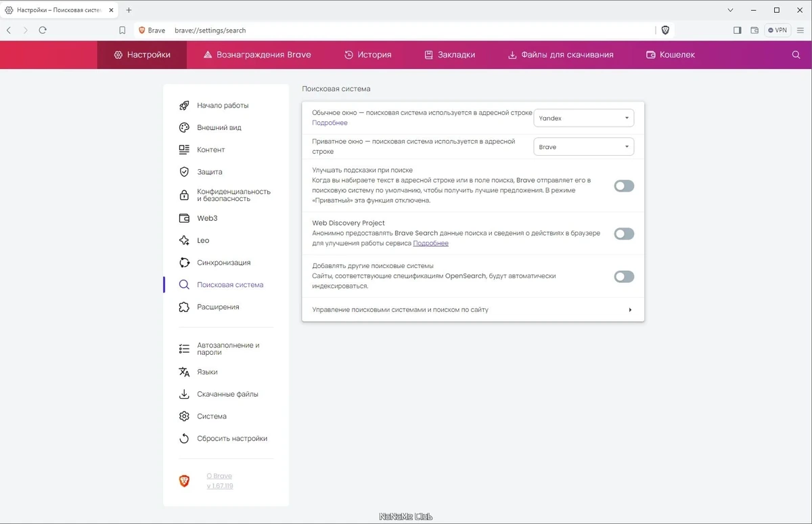Click the Система gear icon
This screenshot has height=524, width=812.
point(184,416)
